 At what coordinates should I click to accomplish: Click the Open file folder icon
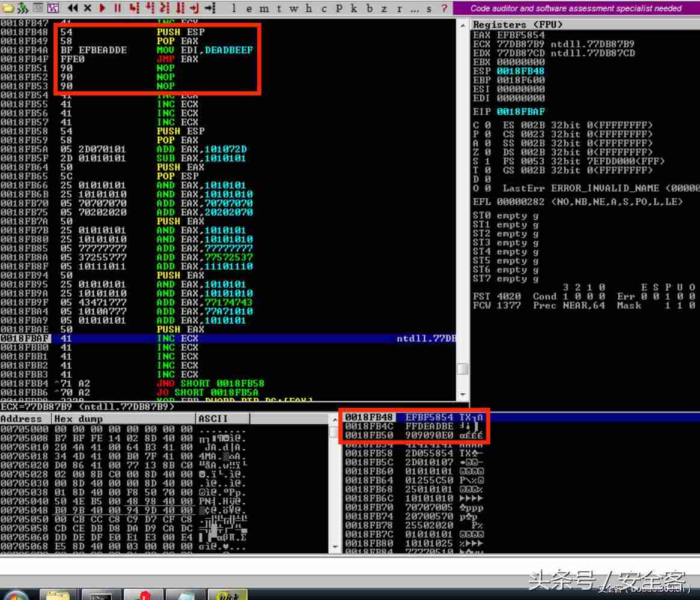tap(8, 8)
